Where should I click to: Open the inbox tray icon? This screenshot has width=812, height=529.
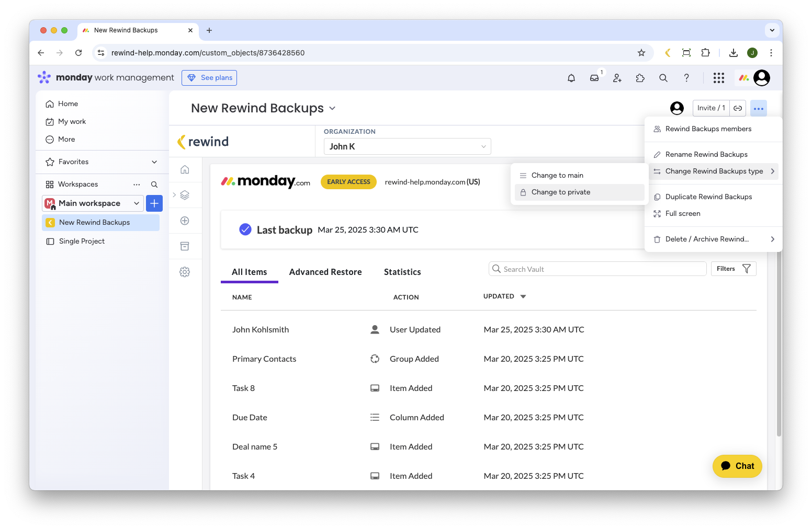coord(594,78)
